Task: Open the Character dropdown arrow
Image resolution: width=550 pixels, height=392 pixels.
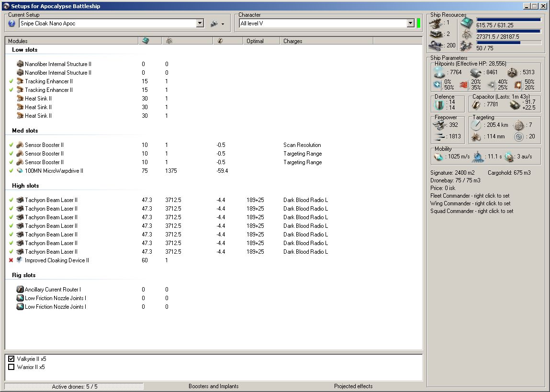Action: 411,23
